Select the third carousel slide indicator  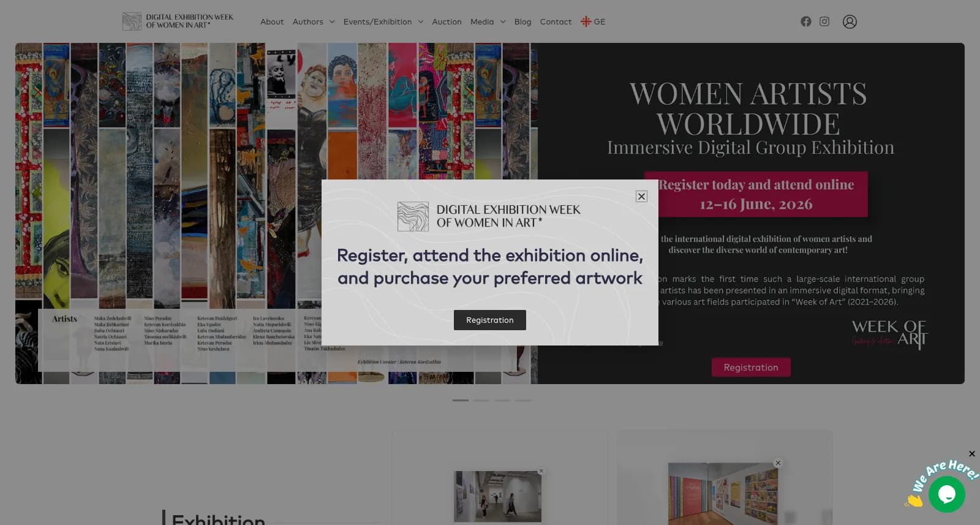[x=502, y=400]
